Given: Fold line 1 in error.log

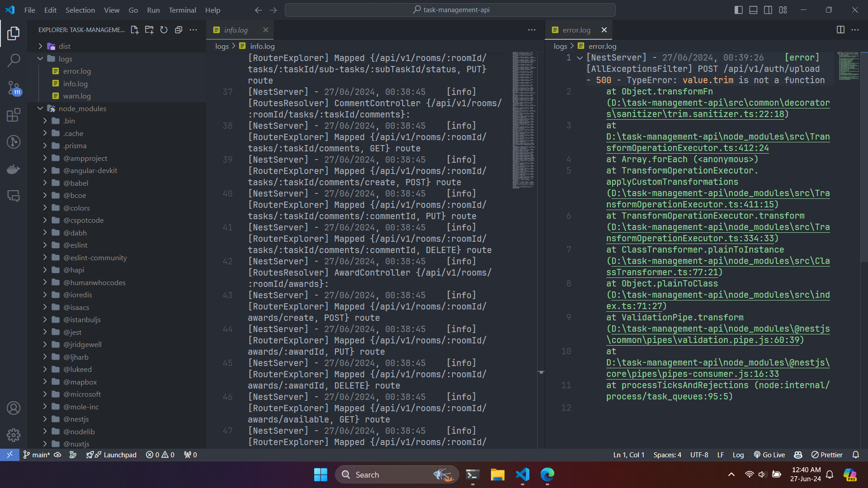Looking at the screenshot, I should [x=580, y=58].
